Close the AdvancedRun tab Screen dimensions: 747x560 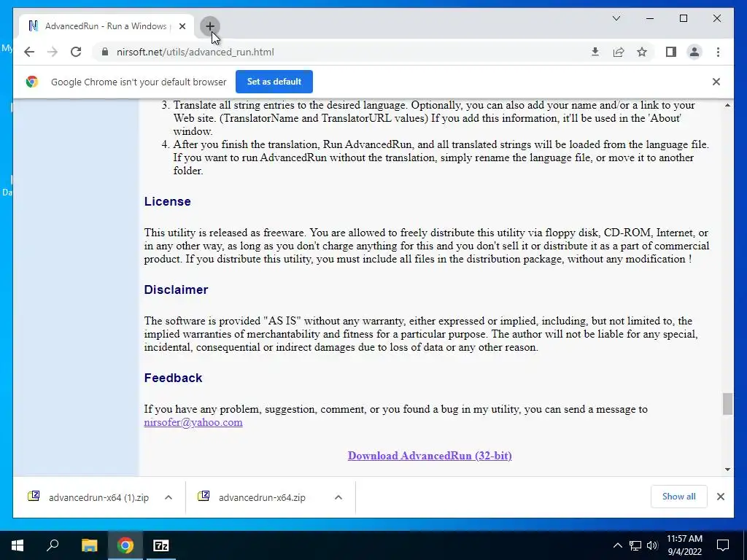182,26
